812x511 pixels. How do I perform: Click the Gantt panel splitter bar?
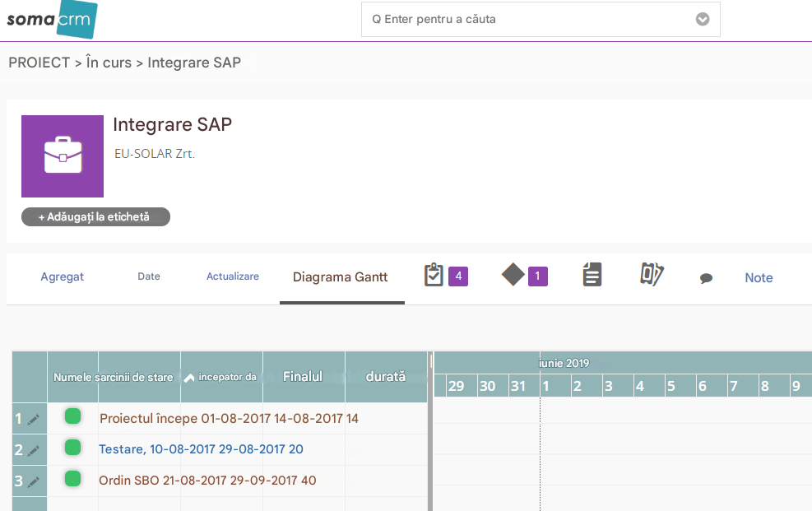point(430,431)
